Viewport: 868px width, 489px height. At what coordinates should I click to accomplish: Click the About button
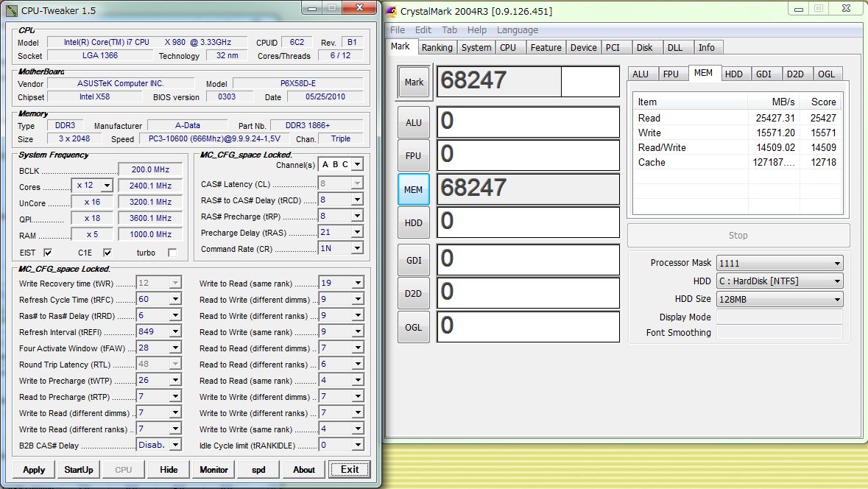(x=304, y=470)
